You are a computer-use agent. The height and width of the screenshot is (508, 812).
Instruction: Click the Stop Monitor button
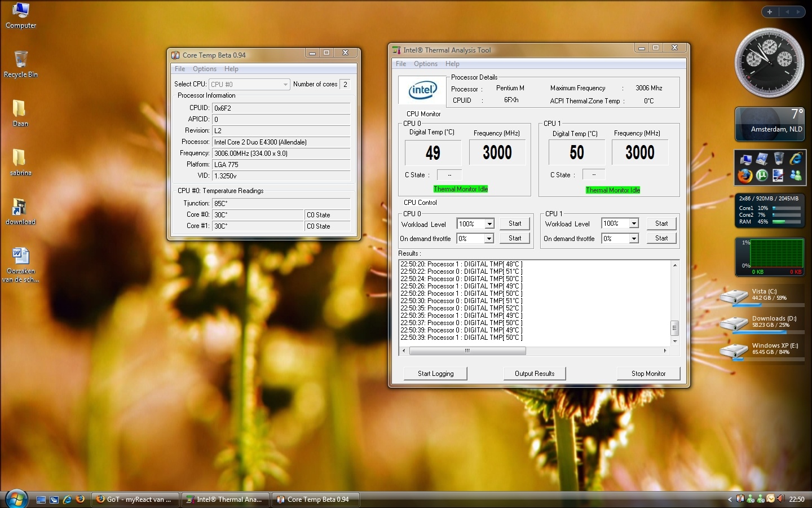pos(648,374)
